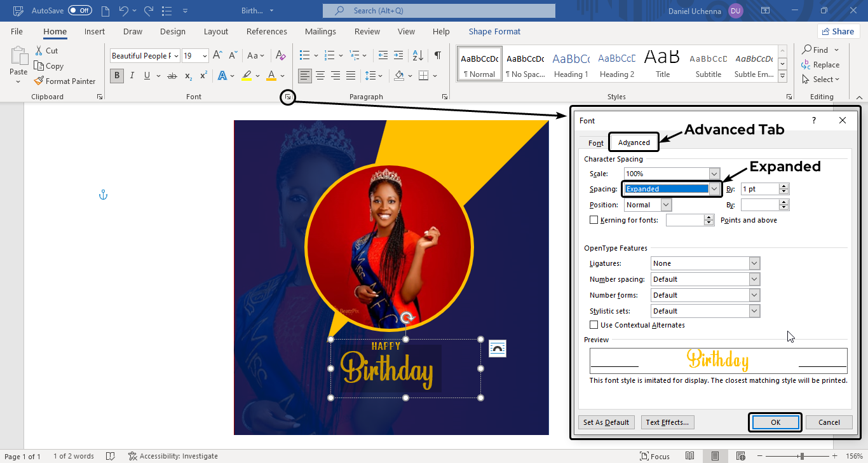Screen dimensions: 868x463
Task: Click the Format Painter icon
Action: 39,81
